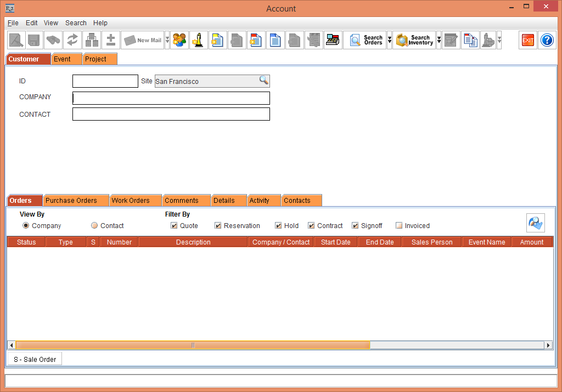The width and height of the screenshot is (562, 392).
Task: Click the Exit icon in the toolbar
Action: (527, 39)
